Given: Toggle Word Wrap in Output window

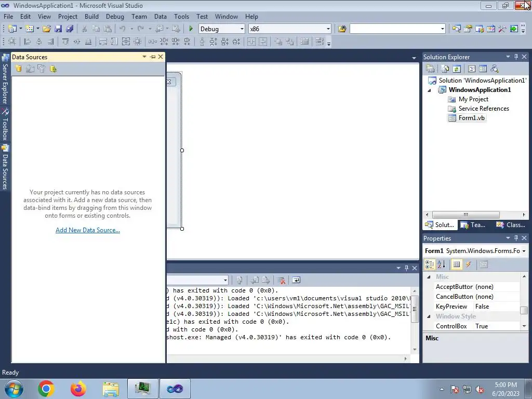Looking at the screenshot, I should click(296, 280).
